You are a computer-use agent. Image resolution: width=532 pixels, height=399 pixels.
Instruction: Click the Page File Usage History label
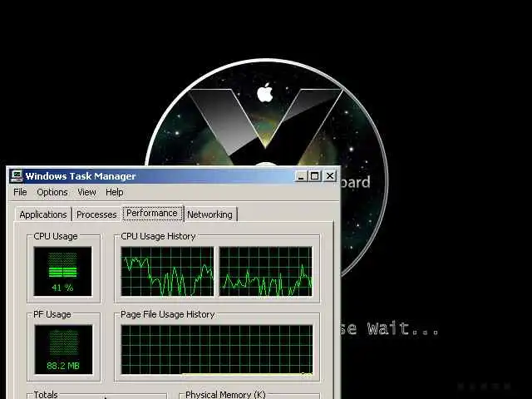click(168, 314)
